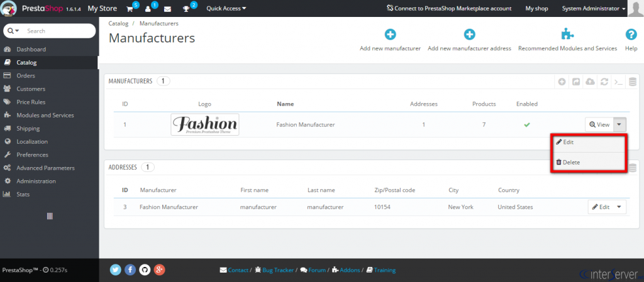Click the Add new manufacturer address plus icon

point(469,35)
